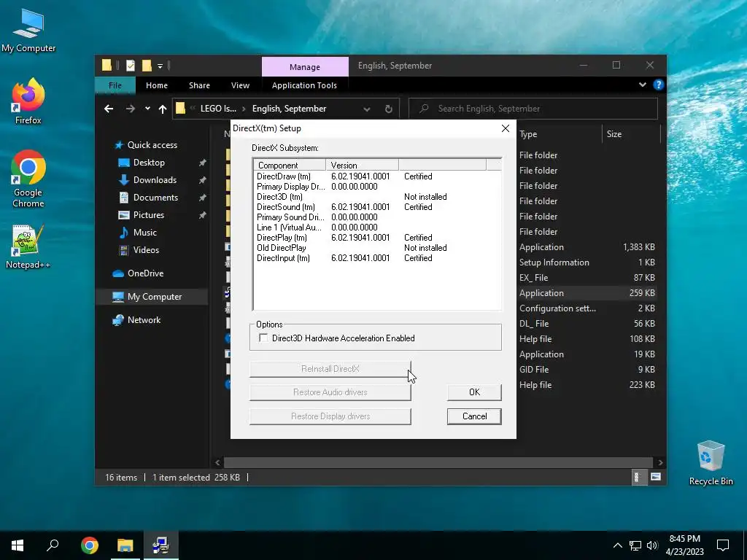Click Setup Information file type row

click(554, 262)
